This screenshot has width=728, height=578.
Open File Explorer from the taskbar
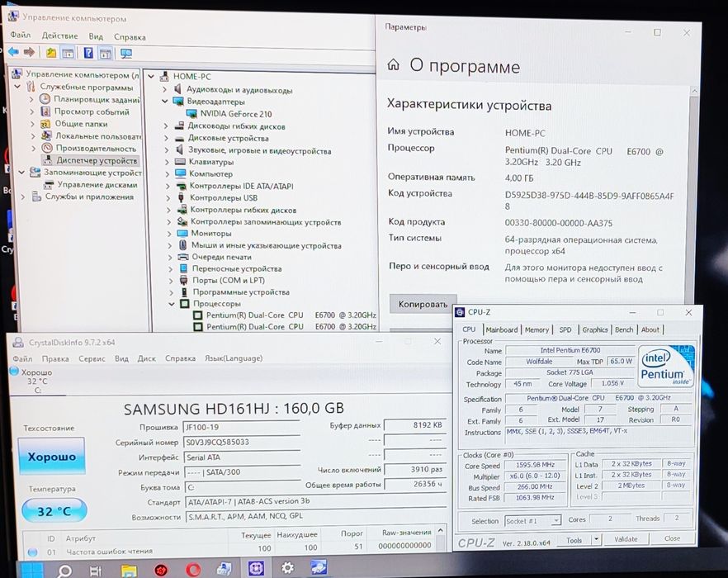click(x=129, y=570)
